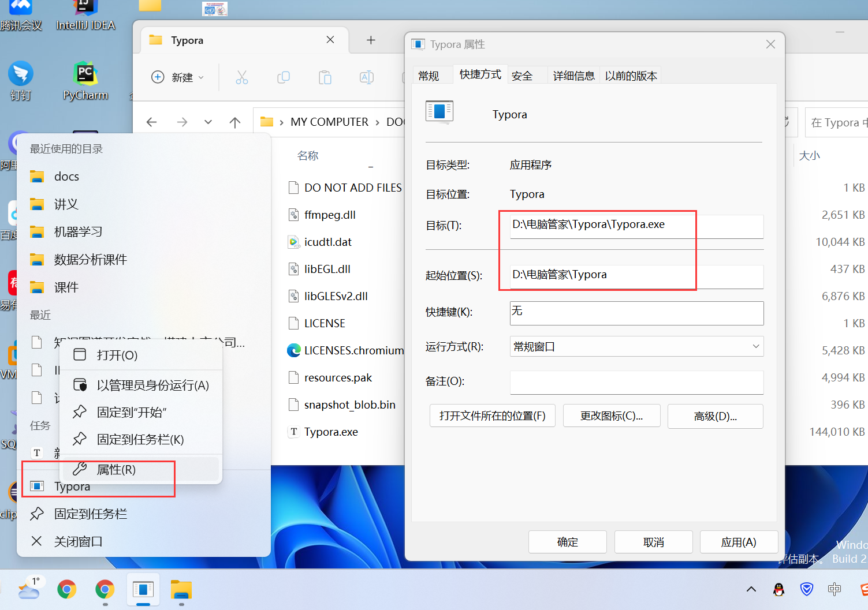The height and width of the screenshot is (610, 868).
Task: Select the Rename icon in Explorer toolbar
Action: pyautogui.click(x=366, y=77)
